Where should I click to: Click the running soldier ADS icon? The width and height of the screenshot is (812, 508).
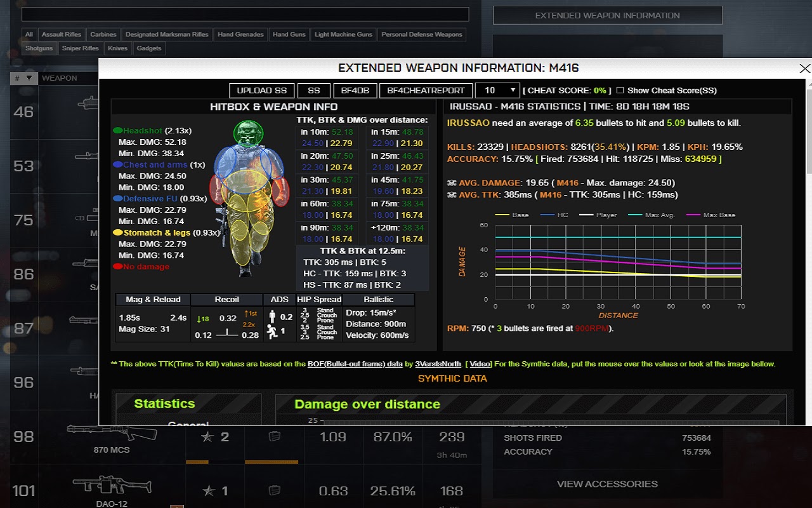[x=273, y=331]
